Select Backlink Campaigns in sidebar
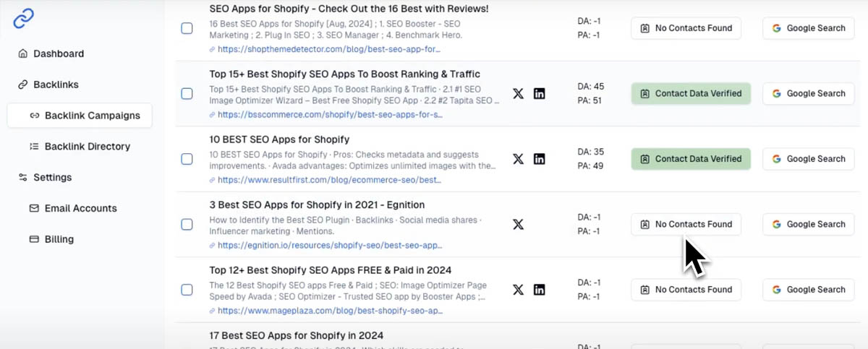This screenshot has width=868, height=349. coord(80,115)
